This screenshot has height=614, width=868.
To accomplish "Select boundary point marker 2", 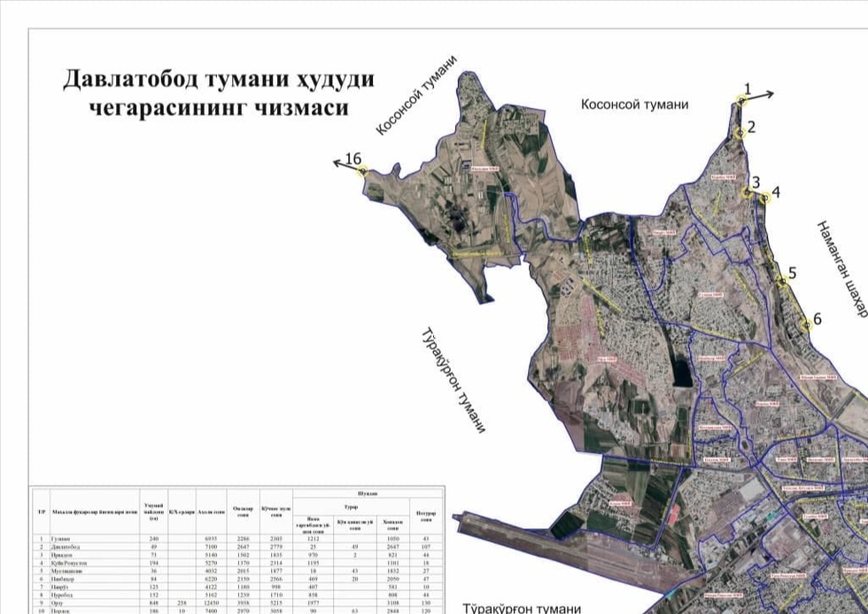I will pyautogui.click(x=740, y=134).
